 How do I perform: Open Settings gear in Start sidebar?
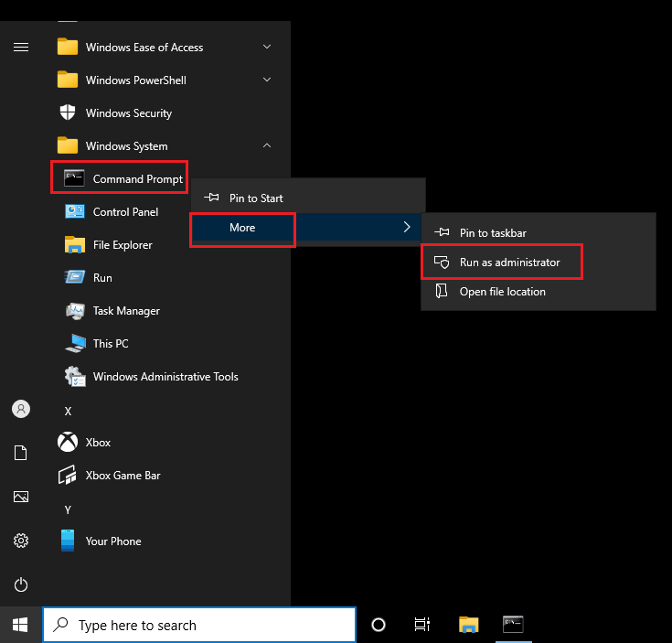(21, 541)
